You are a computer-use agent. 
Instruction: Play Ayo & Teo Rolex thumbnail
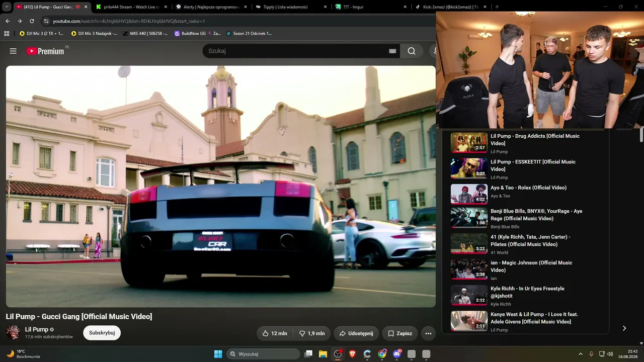469,194
